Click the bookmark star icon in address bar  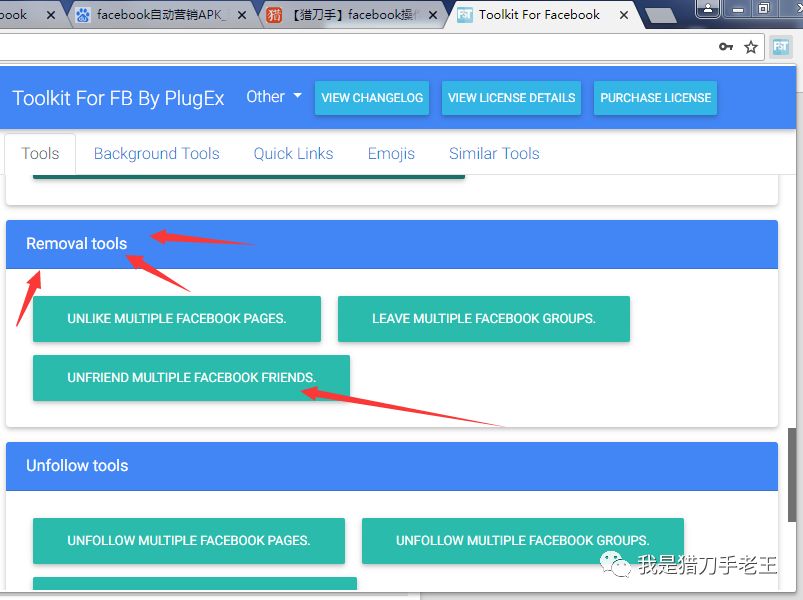click(x=751, y=47)
